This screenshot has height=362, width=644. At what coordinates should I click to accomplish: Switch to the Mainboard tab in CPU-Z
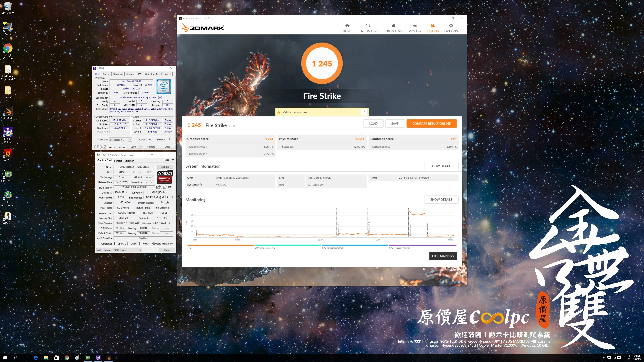[x=118, y=74]
